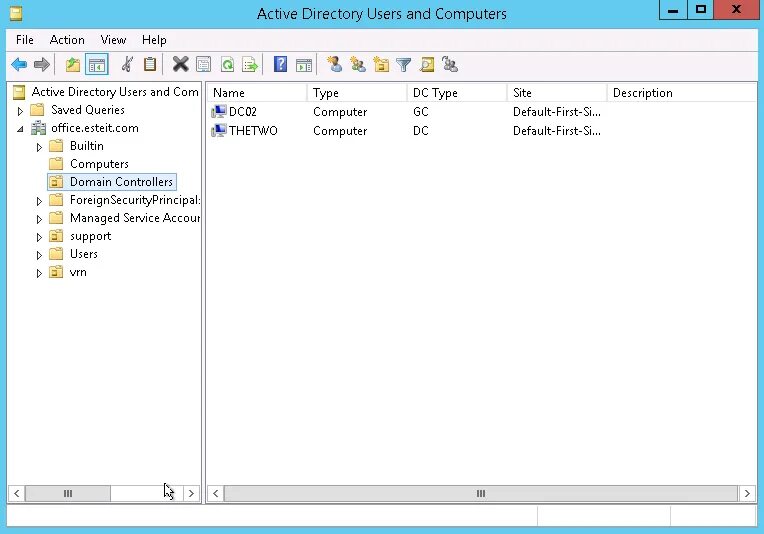Expand the ForeignSecurityPrincipals container
Image resolution: width=764 pixels, height=534 pixels.
39,201
